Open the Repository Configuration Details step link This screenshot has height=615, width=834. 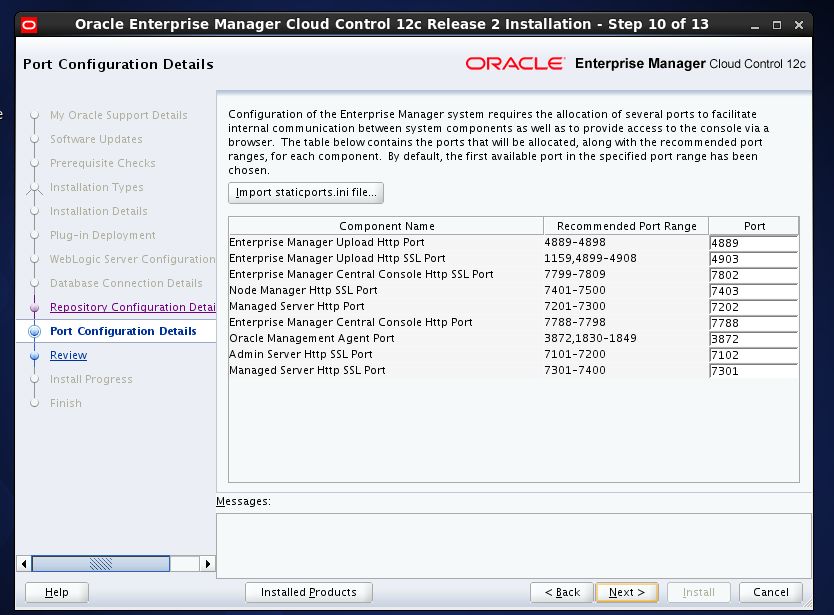click(x=132, y=307)
